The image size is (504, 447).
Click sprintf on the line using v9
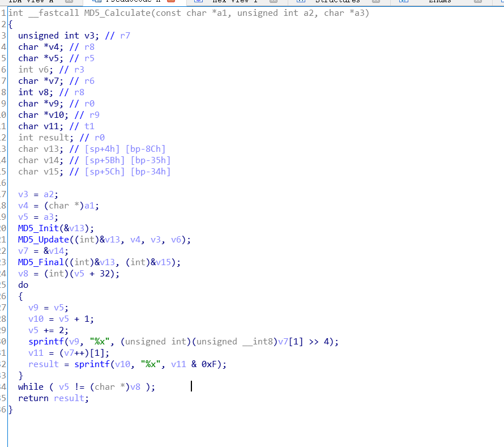46,342
